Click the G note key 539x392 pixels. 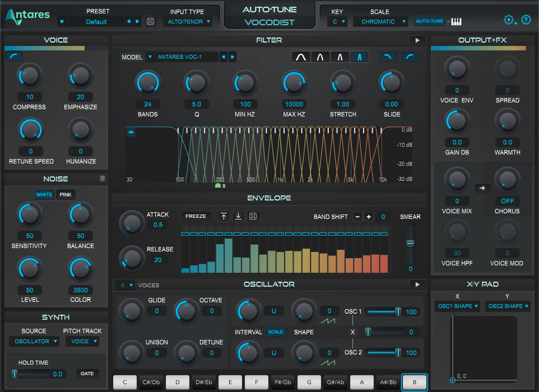pyautogui.click(x=309, y=382)
